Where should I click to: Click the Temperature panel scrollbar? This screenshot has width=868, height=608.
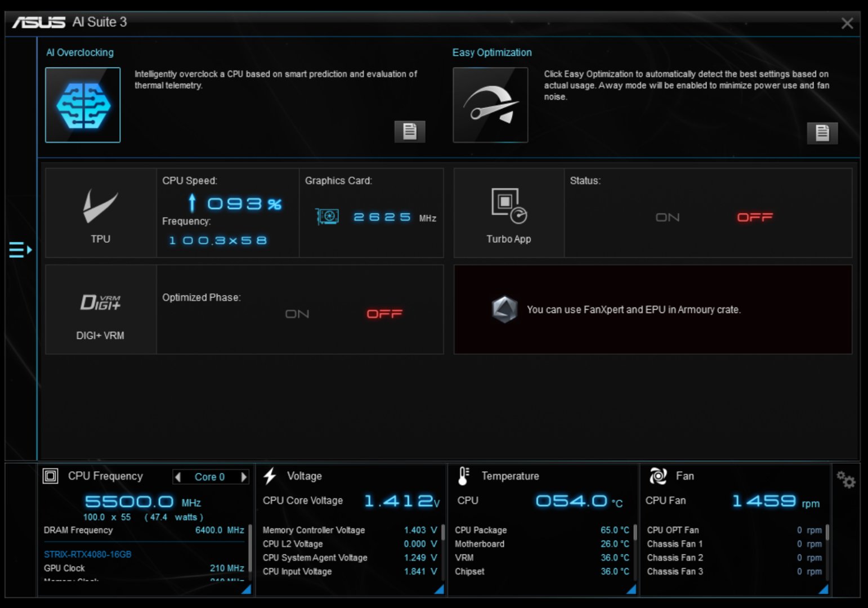point(635,533)
